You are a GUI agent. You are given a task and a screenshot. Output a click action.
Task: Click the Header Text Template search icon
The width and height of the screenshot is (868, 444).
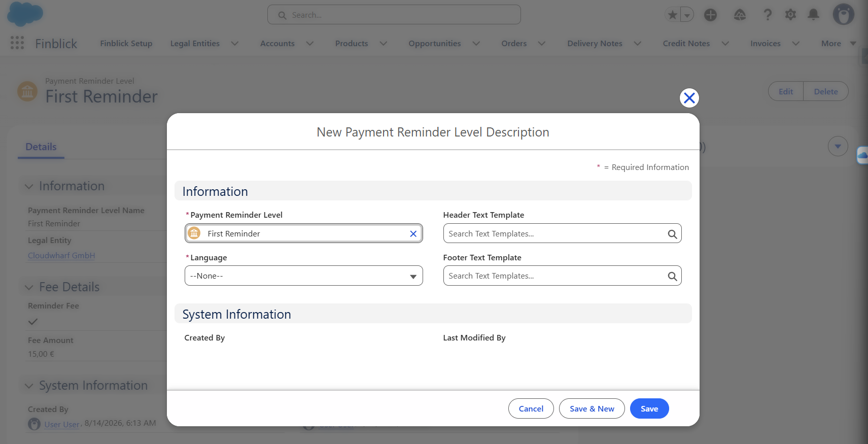click(672, 234)
